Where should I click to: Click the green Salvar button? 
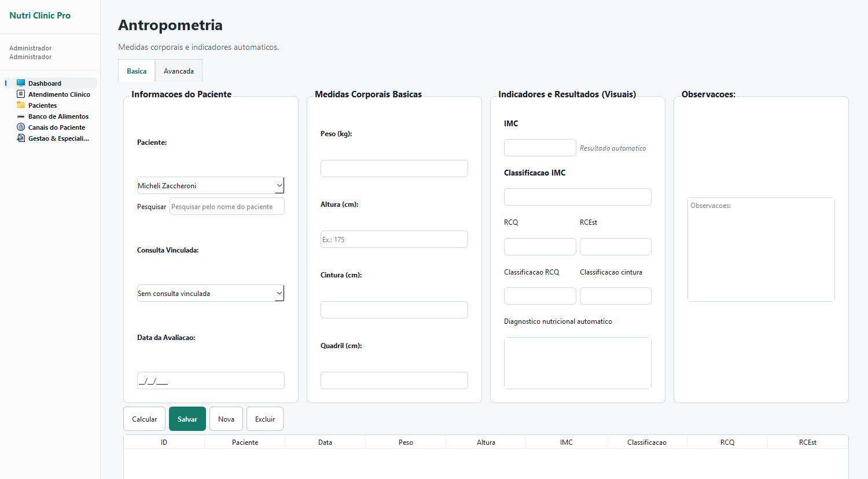click(x=187, y=419)
